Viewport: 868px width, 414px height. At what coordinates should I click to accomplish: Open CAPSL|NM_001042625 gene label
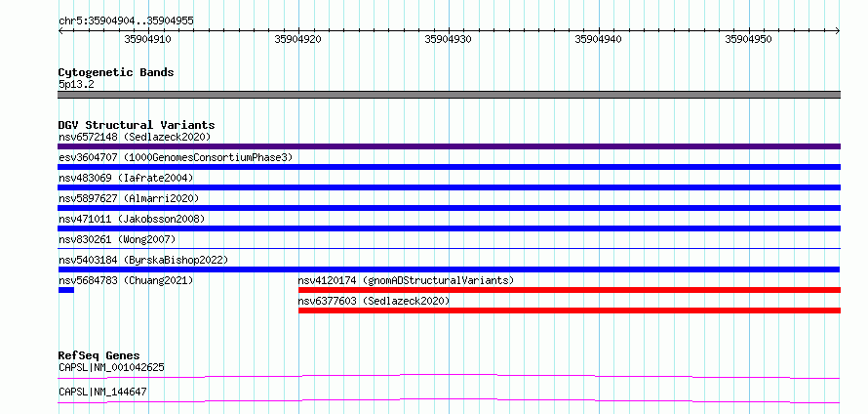point(111,367)
